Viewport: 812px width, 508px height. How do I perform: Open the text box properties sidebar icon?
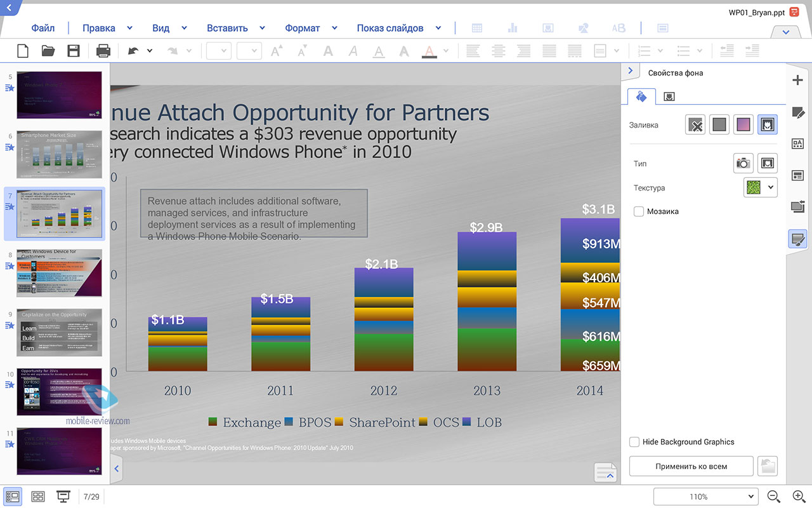798,144
